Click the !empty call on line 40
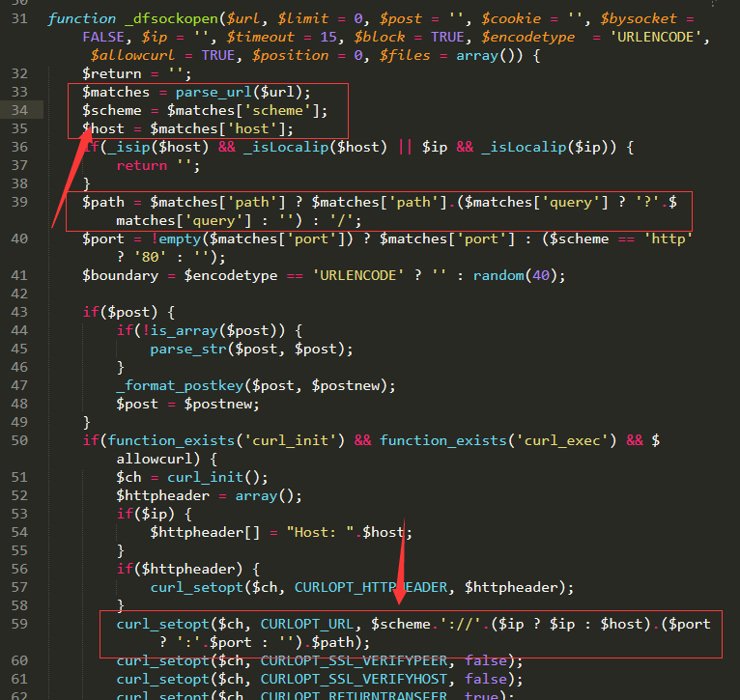 (176, 238)
